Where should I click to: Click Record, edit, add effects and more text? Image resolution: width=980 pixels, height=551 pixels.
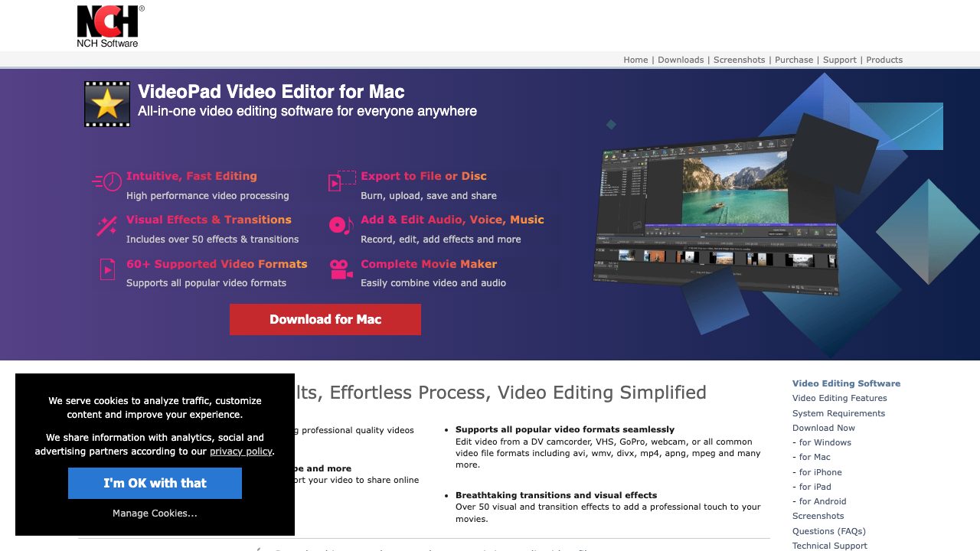point(441,240)
